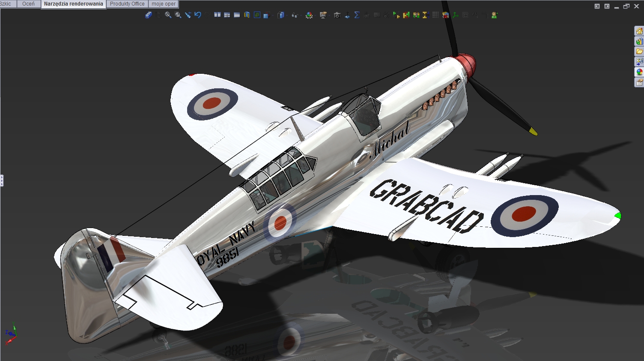The width and height of the screenshot is (644, 361).
Task: Expand the Display Style dropdown arrow
Action: [x=287, y=15]
